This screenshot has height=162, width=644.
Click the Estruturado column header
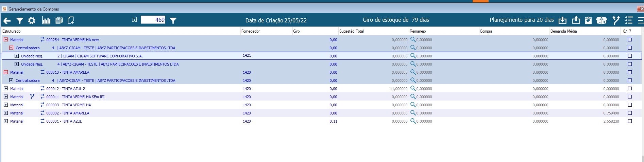(121, 31)
